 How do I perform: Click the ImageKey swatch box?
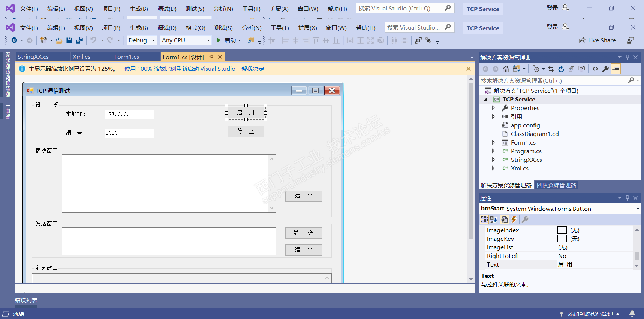click(562, 239)
